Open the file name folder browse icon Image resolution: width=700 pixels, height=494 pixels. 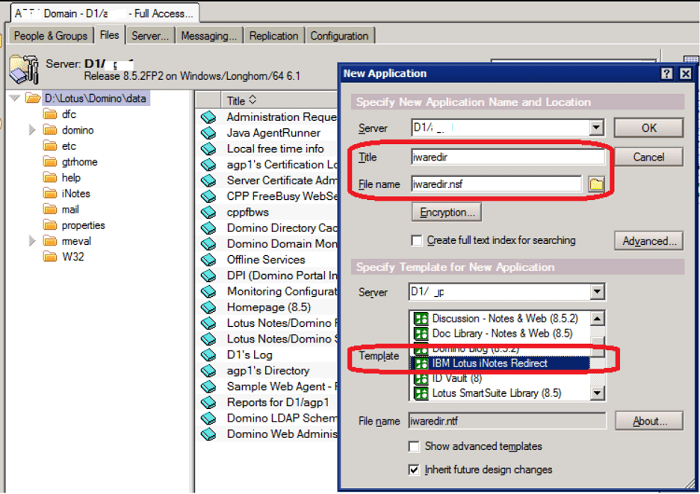click(x=596, y=184)
